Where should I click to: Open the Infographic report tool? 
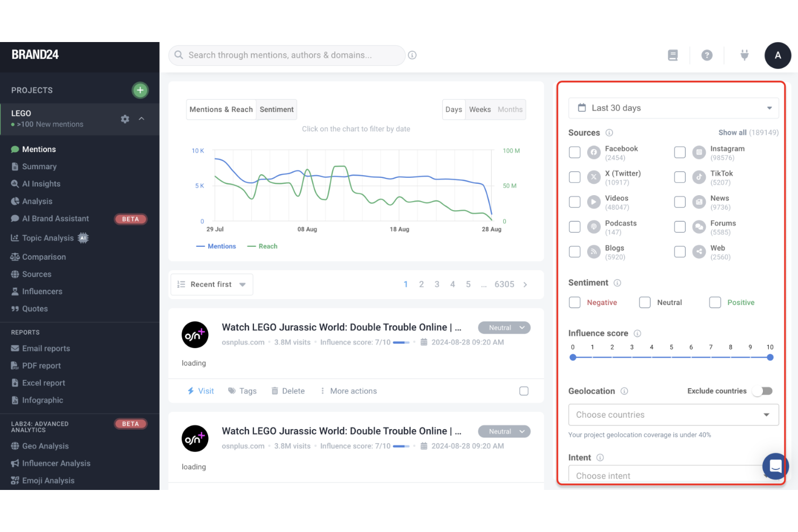tap(43, 400)
